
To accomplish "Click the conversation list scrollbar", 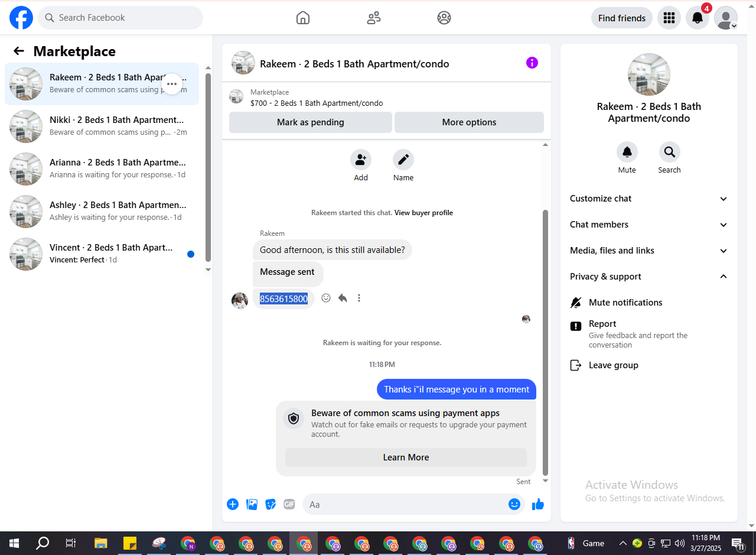I will coord(208,168).
